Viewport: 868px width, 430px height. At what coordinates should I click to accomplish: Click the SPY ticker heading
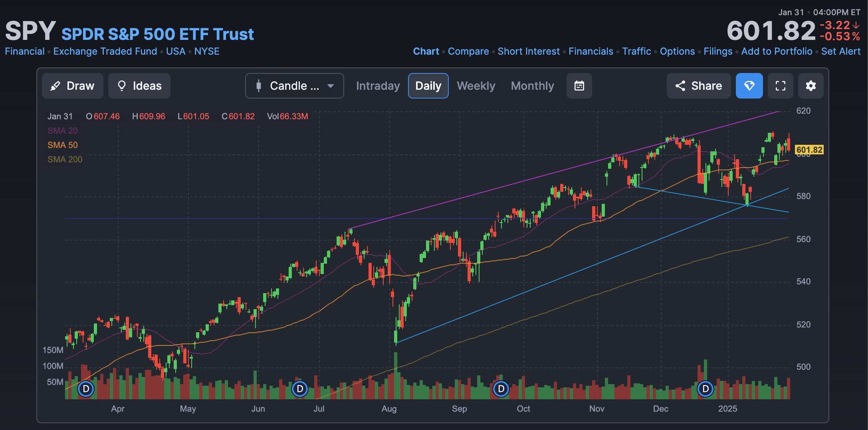pos(30,31)
